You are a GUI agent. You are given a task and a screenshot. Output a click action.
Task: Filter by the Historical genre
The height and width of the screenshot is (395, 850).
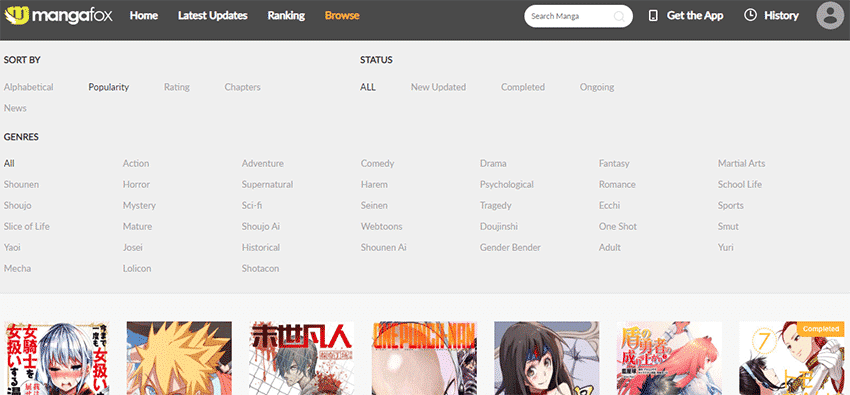(261, 248)
